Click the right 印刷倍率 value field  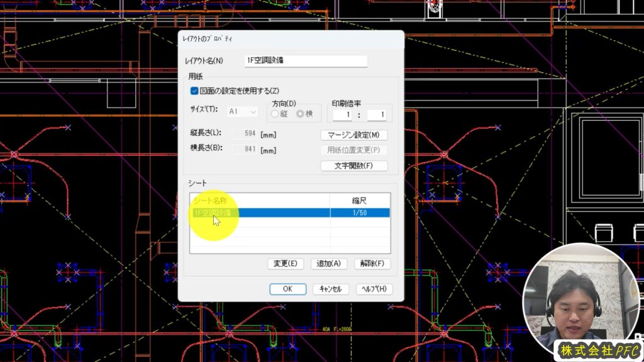click(x=376, y=114)
